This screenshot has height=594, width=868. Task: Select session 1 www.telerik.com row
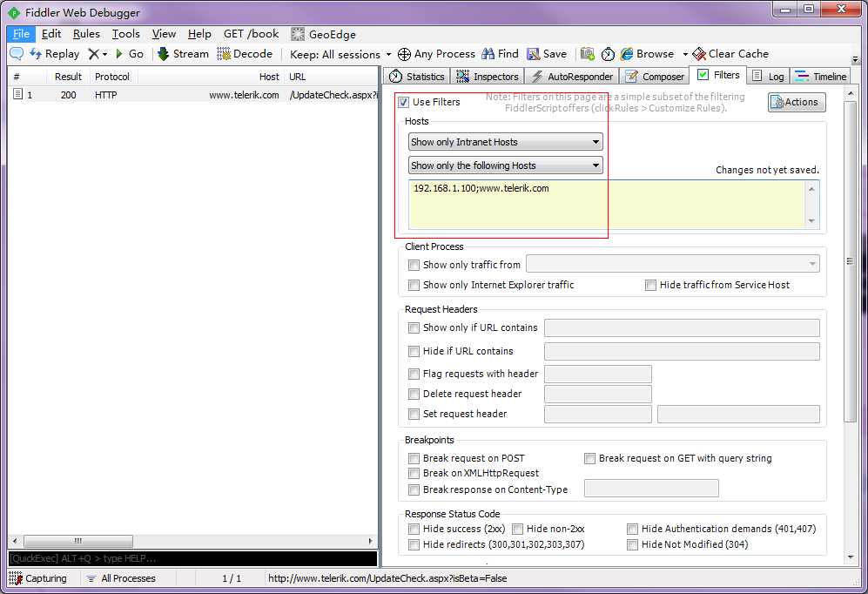[193, 95]
